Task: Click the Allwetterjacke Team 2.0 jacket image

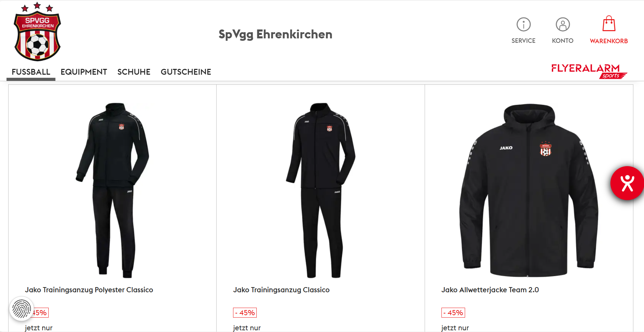Action: pyautogui.click(x=529, y=190)
